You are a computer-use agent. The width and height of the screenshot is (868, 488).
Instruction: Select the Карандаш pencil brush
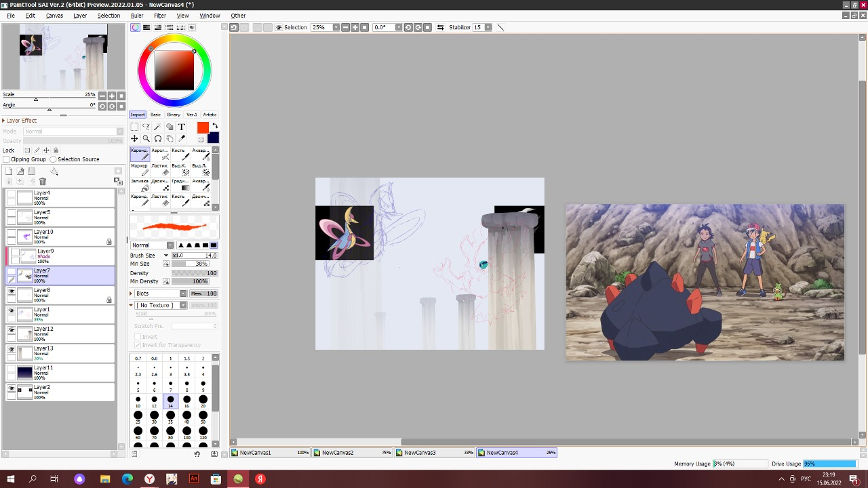(140, 154)
